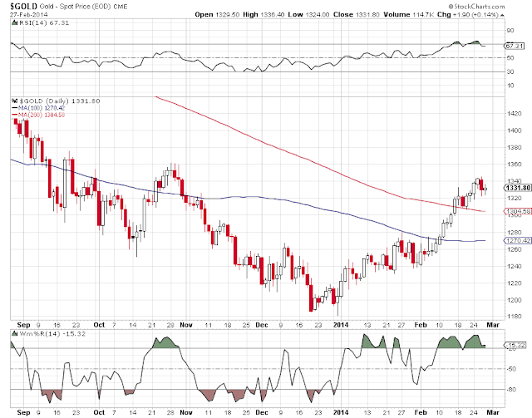532x418 pixels.
Task: Click the 1220 price axis label
Action: pos(514,283)
